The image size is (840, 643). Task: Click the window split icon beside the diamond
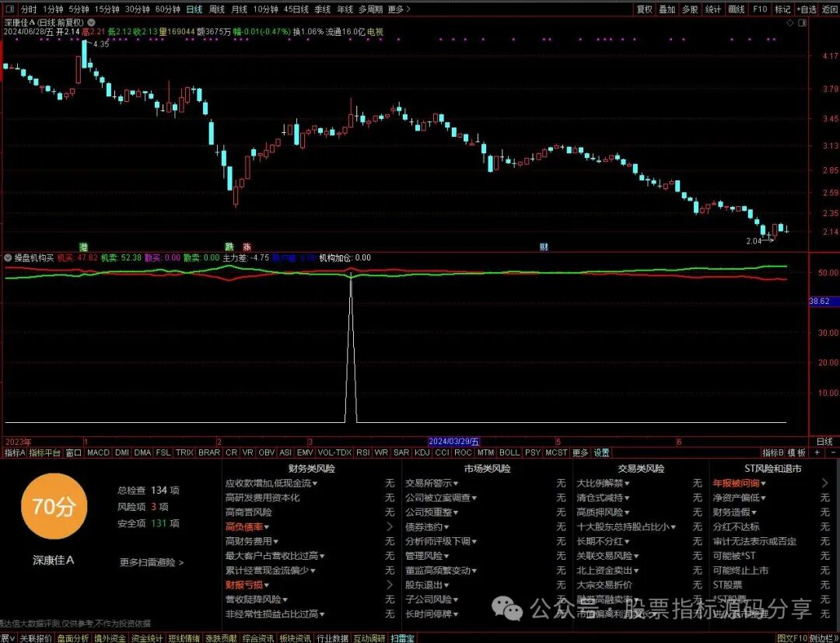(802, 23)
